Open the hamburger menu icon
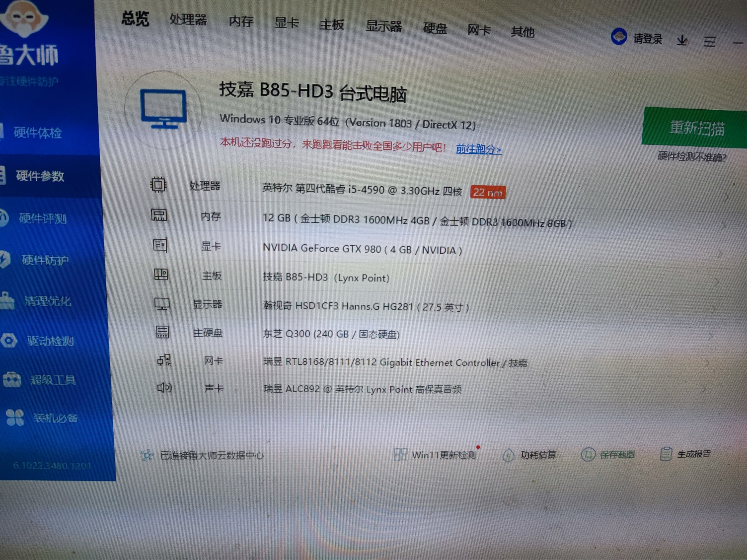This screenshot has height=560, width=747. pyautogui.click(x=710, y=42)
